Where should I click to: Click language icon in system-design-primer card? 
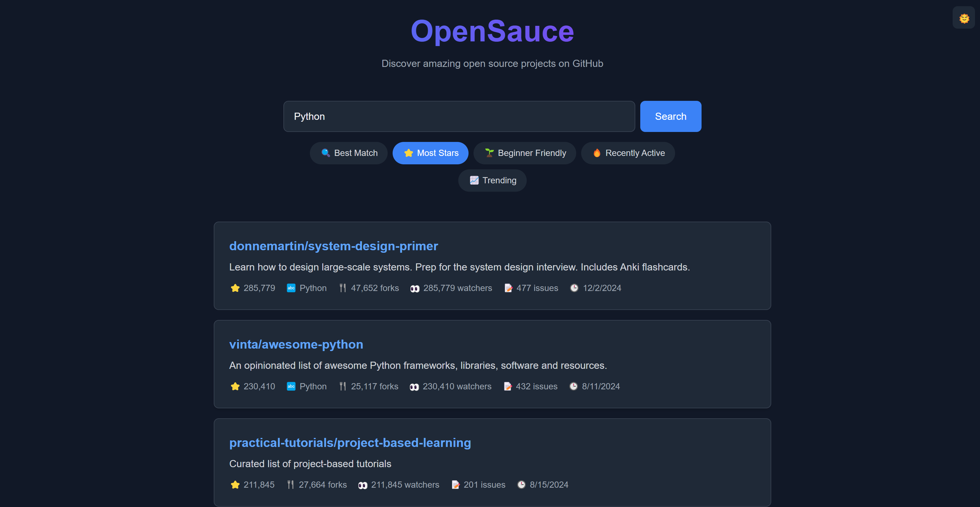(x=291, y=288)
